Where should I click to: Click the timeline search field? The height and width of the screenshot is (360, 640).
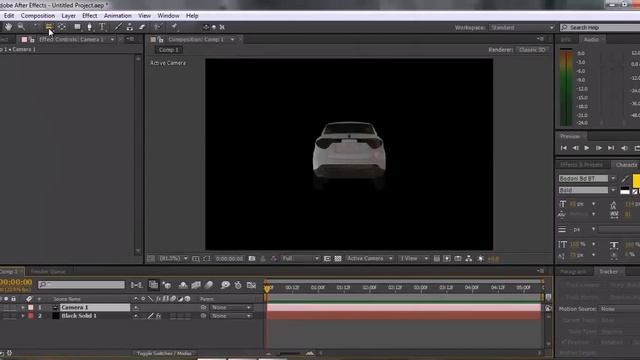[81, 284]
